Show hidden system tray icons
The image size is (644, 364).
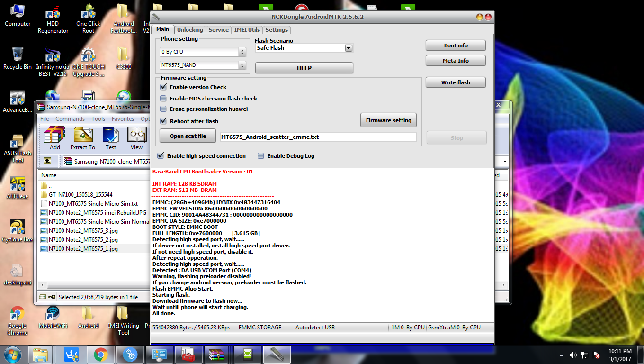(x=562, y=355)
